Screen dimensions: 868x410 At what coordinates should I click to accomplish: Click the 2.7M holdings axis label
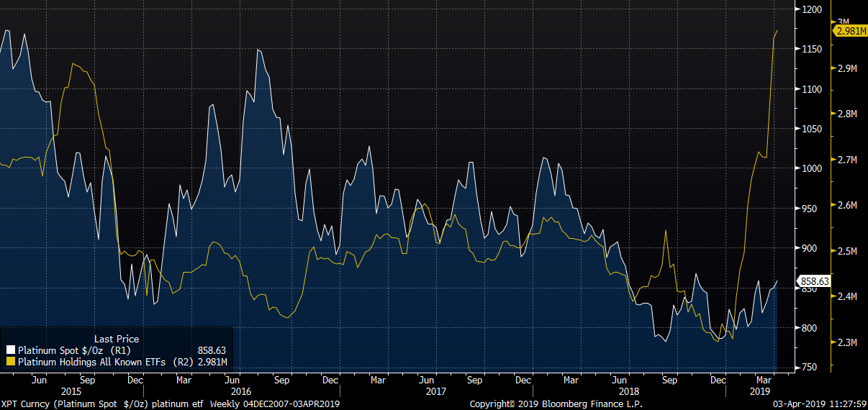[849, 160]
